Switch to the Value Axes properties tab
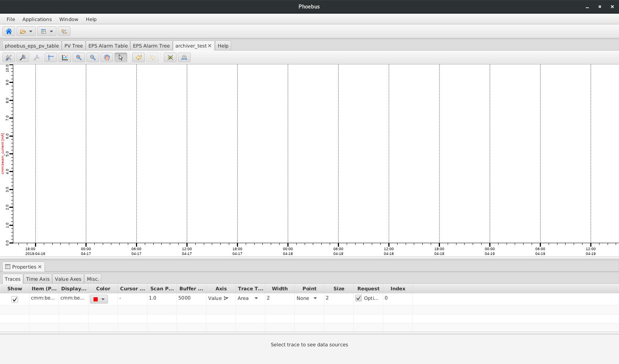The width and height of the screenshot is (619, 364). [x=68, y=279]
